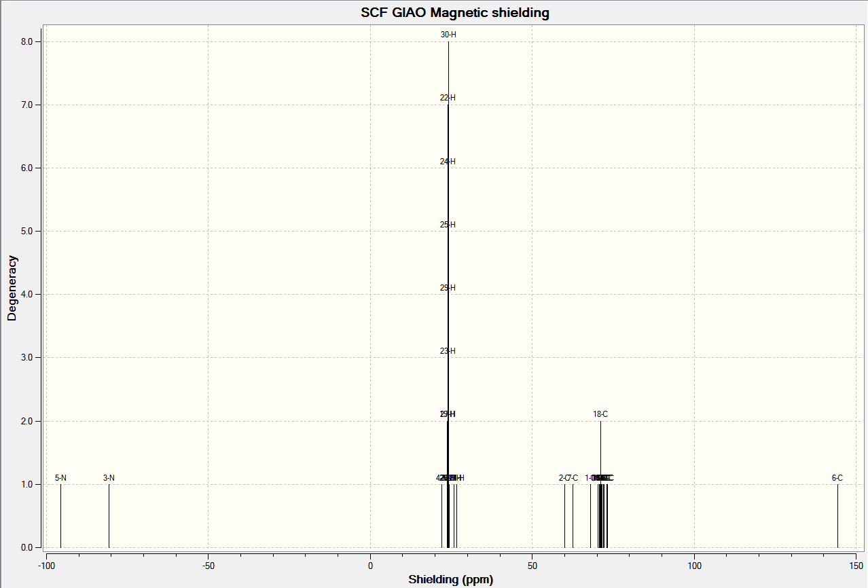Select the 30-H peak label
868x588 pixels.
point(448,35)
